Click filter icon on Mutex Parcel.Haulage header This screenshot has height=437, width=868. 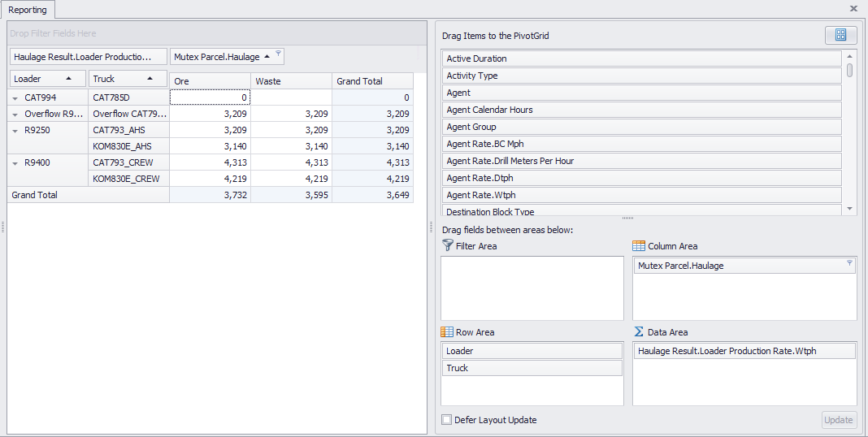(x=278, y=54)
